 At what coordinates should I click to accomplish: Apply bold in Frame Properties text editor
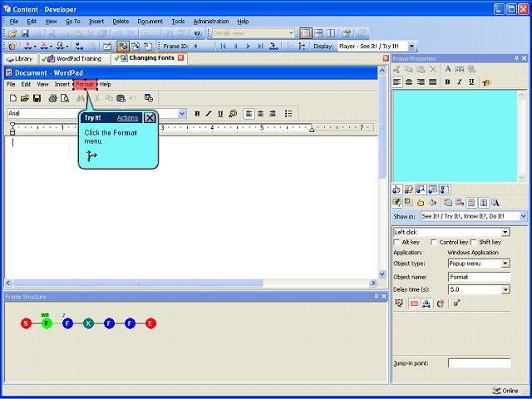point(447,82)
